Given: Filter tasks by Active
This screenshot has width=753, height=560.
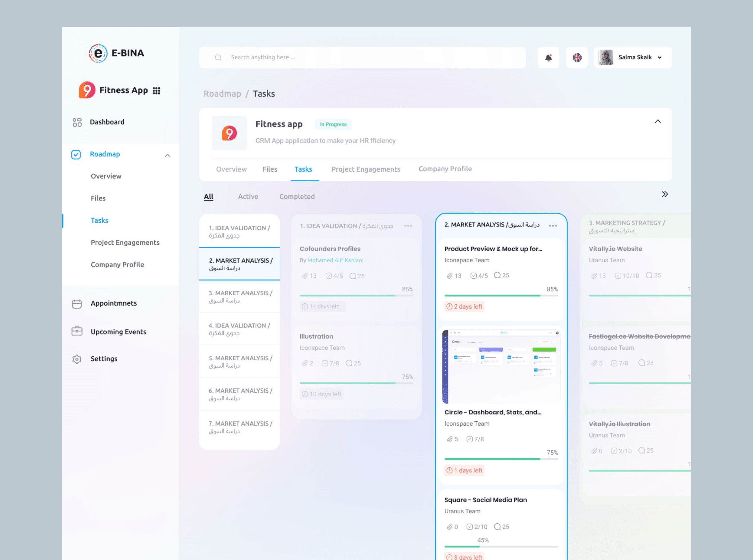Looking at the screenshot, I should pyautogui.click(x=248, y=197).
